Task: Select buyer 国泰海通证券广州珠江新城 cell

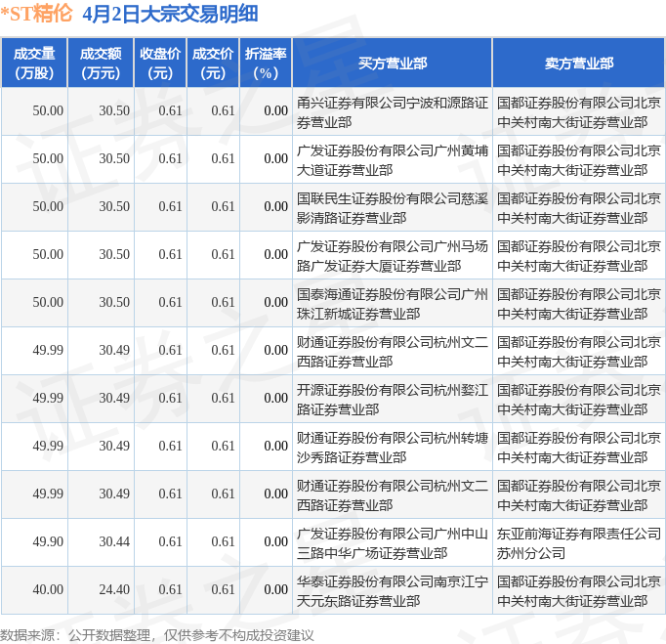Action: tap(392, 303)
